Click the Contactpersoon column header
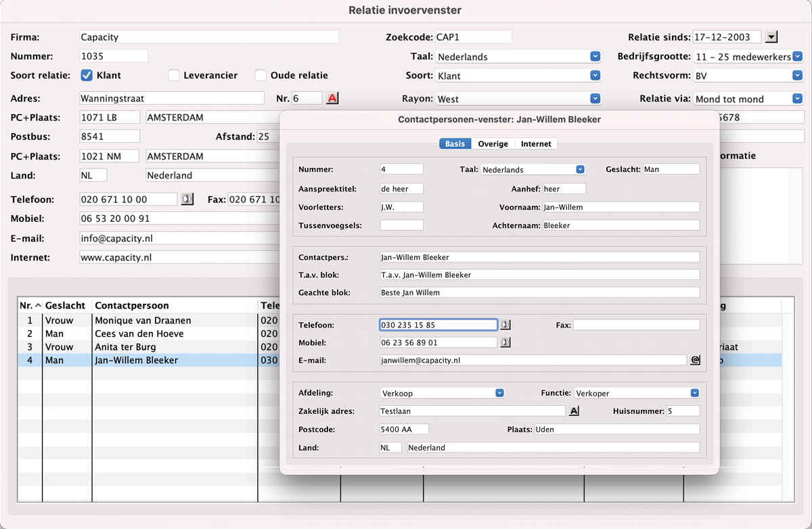The width and height of the screenshot is (812, 529). tap(175, 306)
